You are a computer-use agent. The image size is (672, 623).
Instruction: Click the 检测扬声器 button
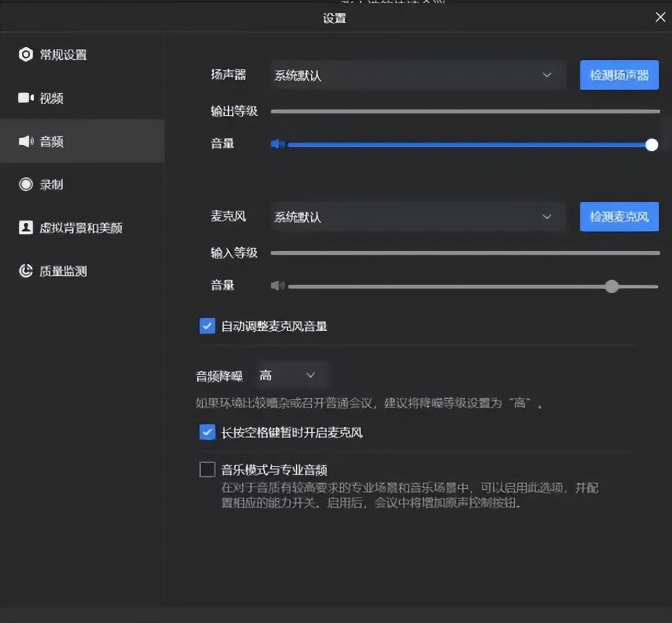[619, 75]
